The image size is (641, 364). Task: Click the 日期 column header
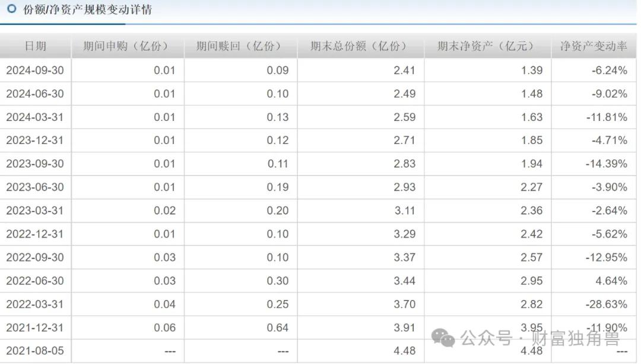click(x=36, y=46)
